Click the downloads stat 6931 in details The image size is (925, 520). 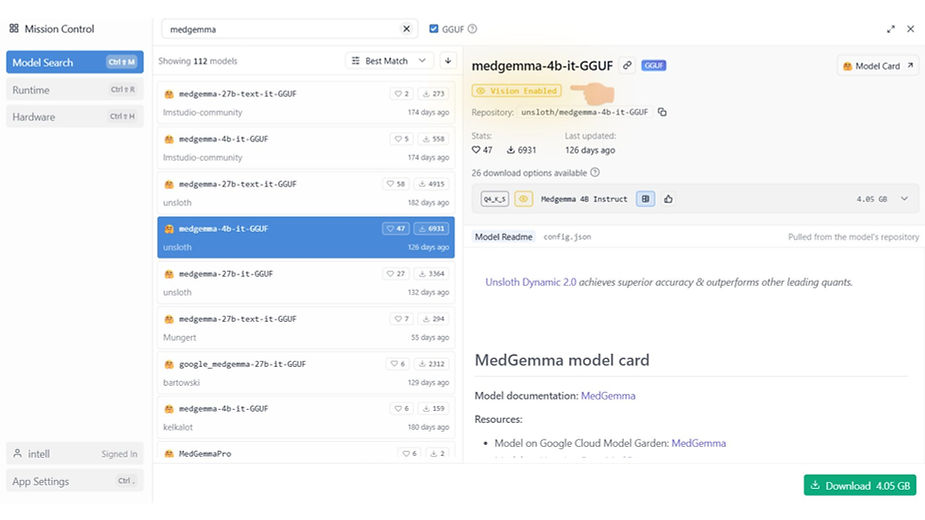(521, 150)
